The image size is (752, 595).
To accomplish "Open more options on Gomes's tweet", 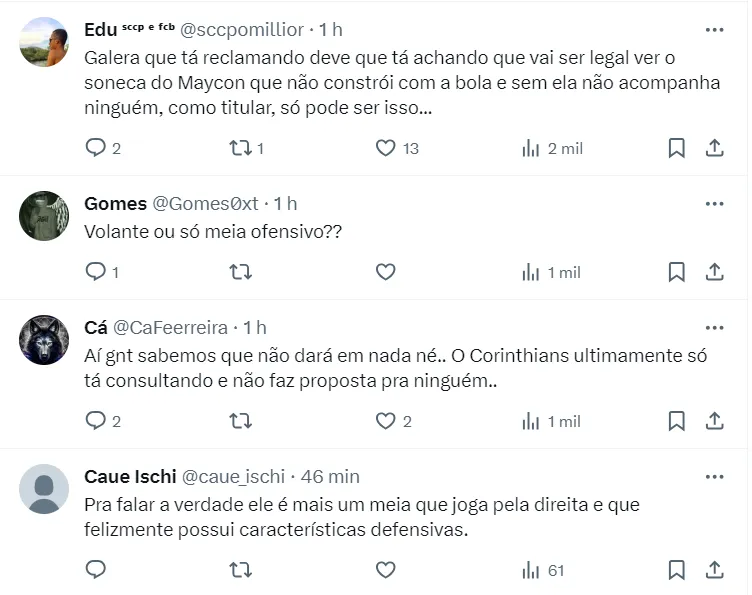I will (714, 204).
